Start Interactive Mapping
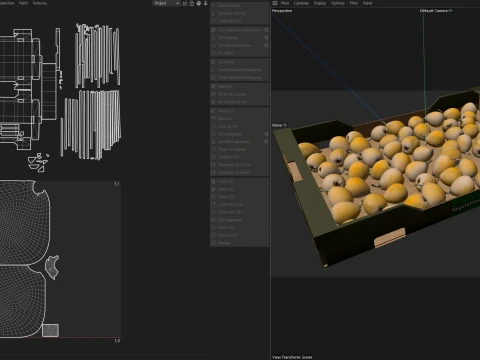The height and width of the screenshot is (360, 480). pos(240,70)
